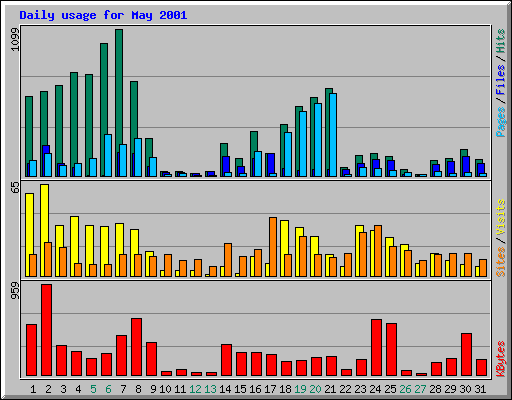Click day label 17 on the x-axis
512x400 pixels.
tap(270, 389)
